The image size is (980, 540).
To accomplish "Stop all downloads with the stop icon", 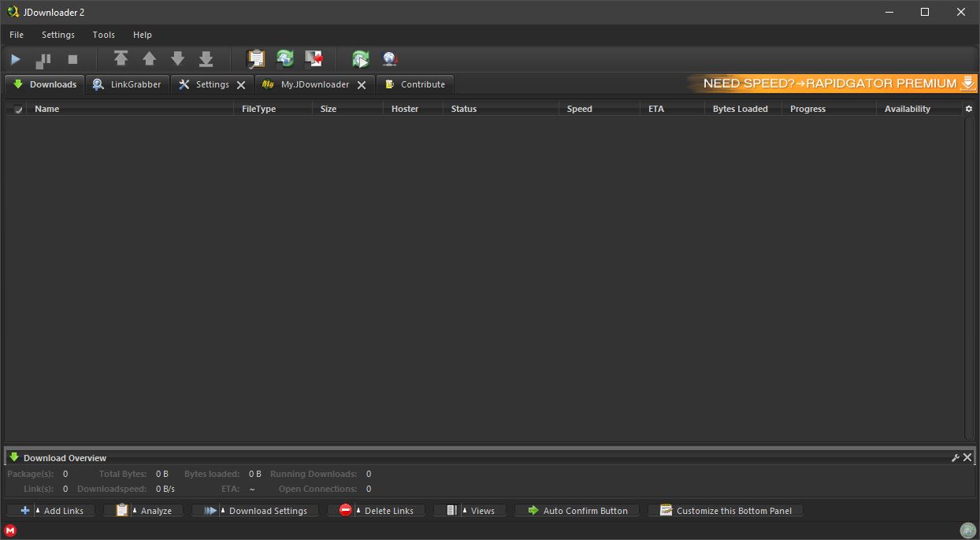I will pos(72,59).
